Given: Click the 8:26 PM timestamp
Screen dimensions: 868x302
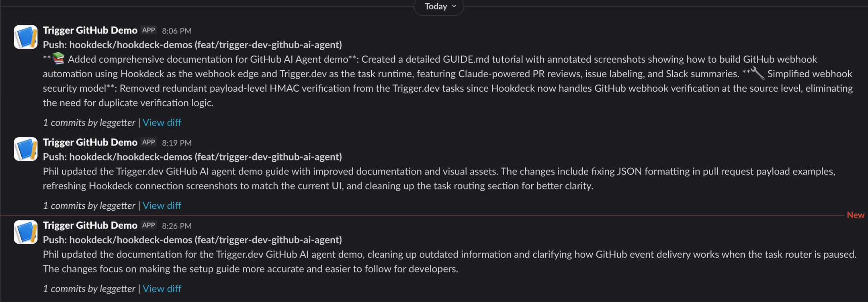Looking at the screenshot, I should pyautogui.click(x=177, y=226).
